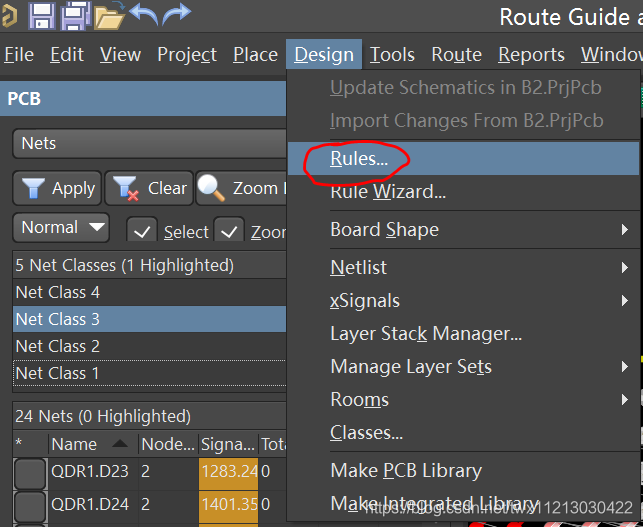Click the PCB panel title bar
Screen dimensions: 643x527
[x=143, y=98]
